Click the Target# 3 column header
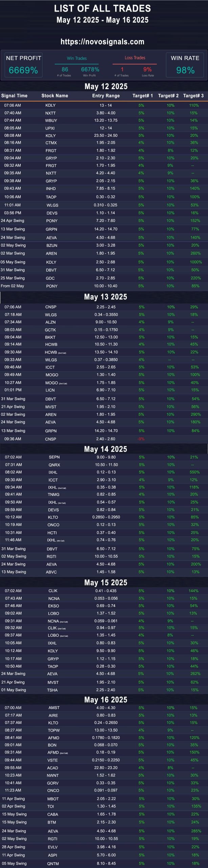The image size is (208, 868). coord(193,96)
